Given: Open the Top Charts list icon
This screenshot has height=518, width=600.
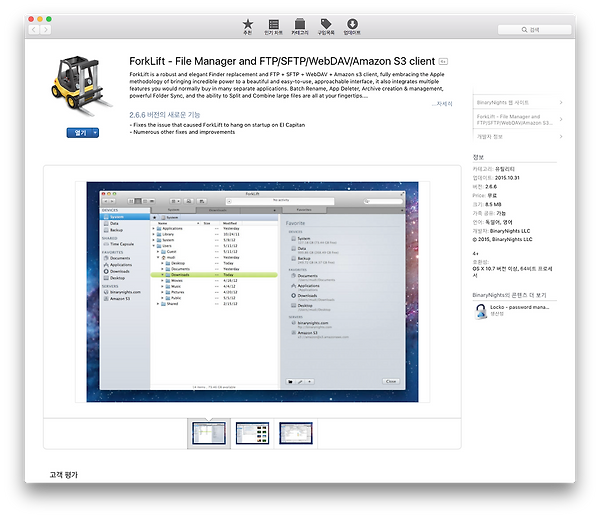Looking at the screenshot, I should click(273, 26).
